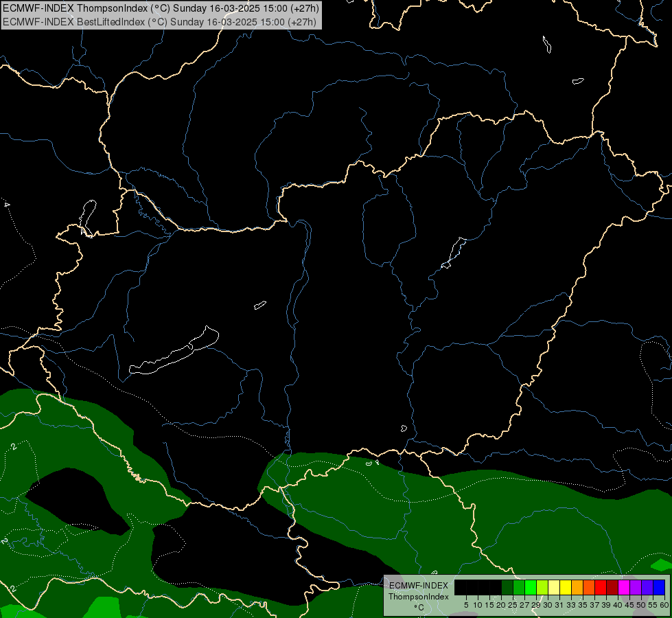Click the °C unit label in legend
Image resolution: width=672 pixels, height=618 pixels.
coord(419,607)
